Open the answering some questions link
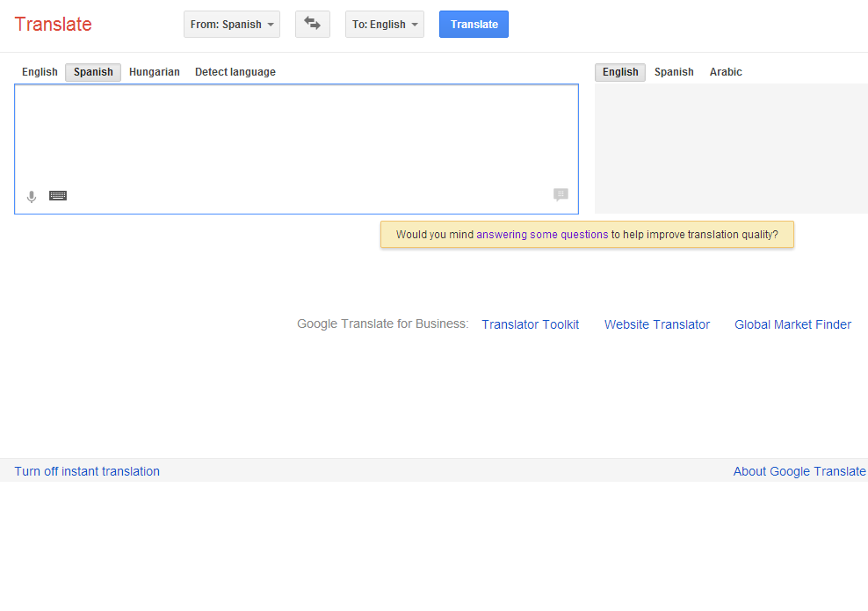The image size is (868, 611). 542,235
